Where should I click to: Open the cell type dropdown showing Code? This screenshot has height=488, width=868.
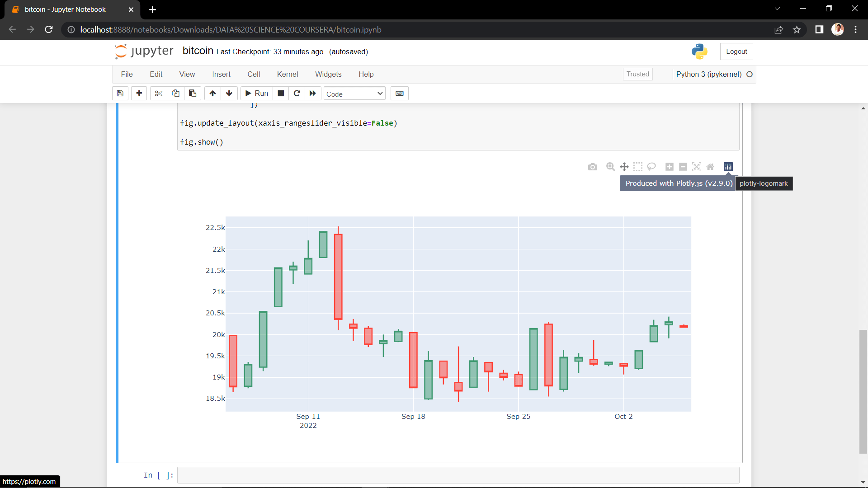[x=354, y=94]
